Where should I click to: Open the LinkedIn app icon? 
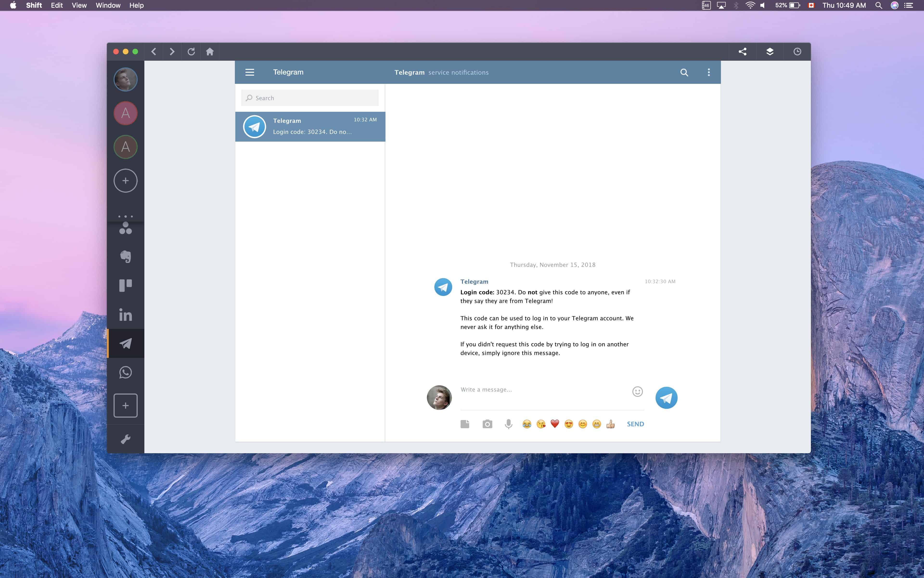pyautogui.click(x=126, y=315)
